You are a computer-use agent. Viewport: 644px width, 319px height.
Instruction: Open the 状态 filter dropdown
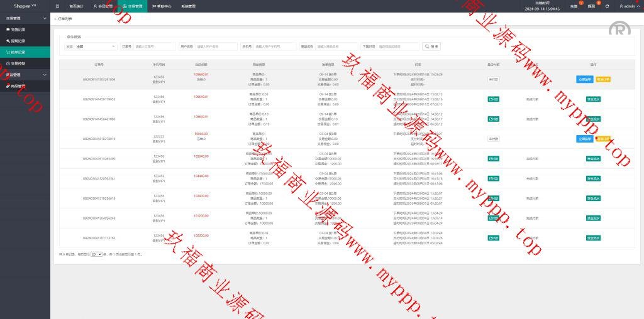pos(96,46)
